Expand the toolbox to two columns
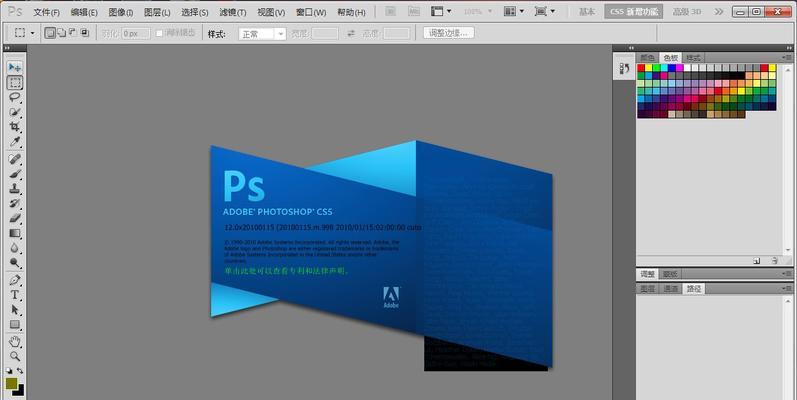797x400 pixels. [x=7, y=48]
